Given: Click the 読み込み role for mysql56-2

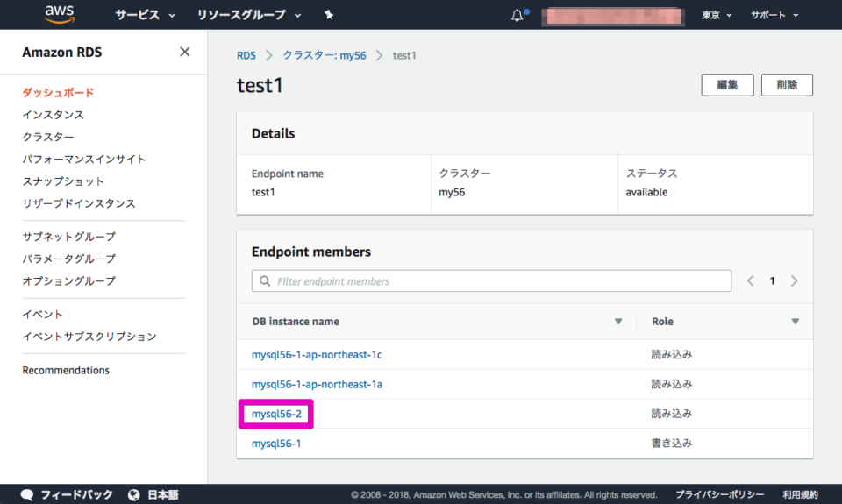Looking at the screenshot, I should [x=672, y=414].
